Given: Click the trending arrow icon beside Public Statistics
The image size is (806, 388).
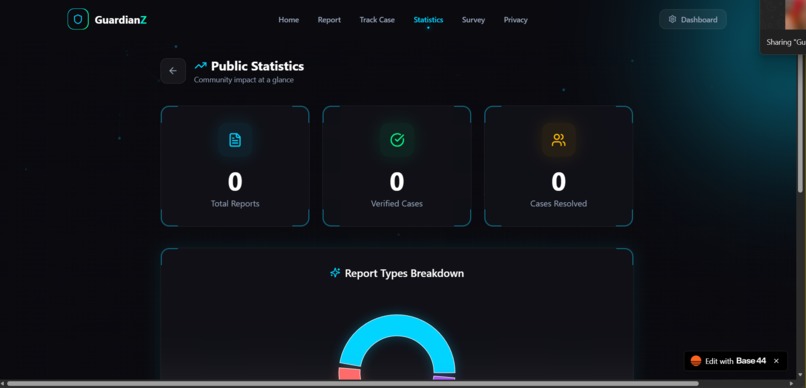Looking at the screenshot, I should [200, 66].
